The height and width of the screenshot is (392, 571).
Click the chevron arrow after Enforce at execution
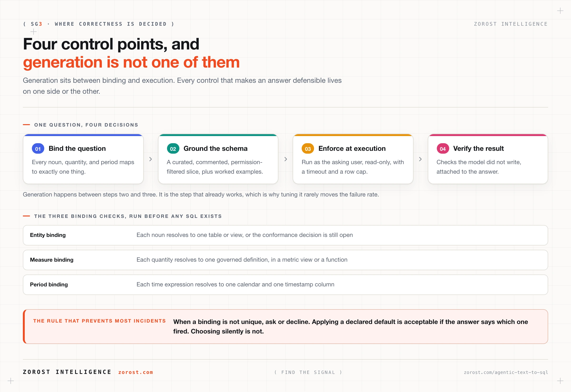point(420,159)
